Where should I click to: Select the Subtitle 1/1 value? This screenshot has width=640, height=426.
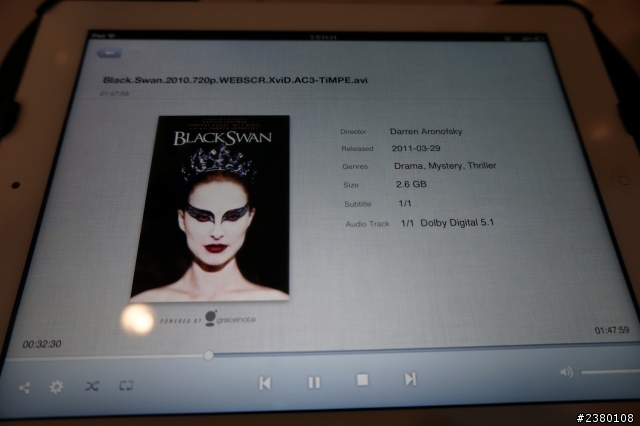coord(405,203)
